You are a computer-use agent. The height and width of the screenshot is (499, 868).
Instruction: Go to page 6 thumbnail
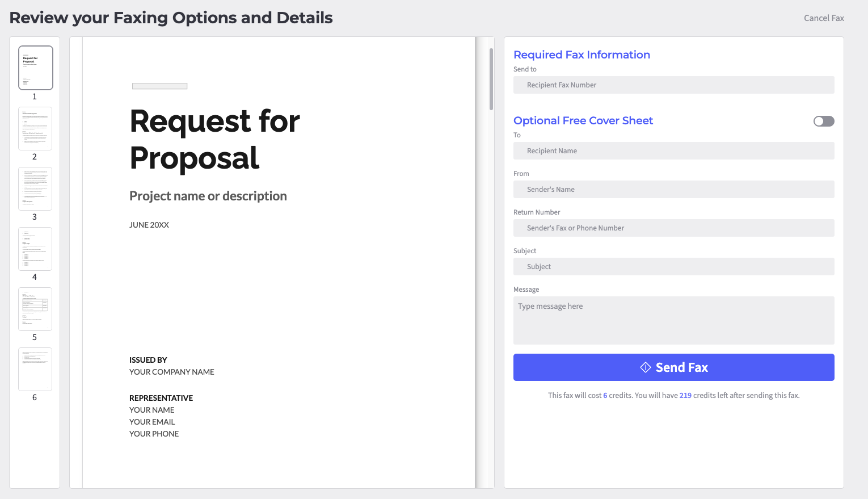point(35,369)
